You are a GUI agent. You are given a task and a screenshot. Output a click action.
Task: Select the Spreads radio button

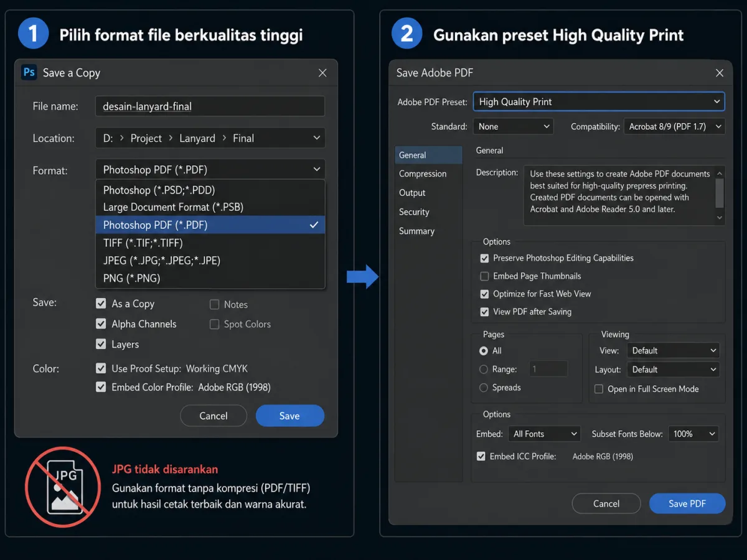tap(484, 388)
